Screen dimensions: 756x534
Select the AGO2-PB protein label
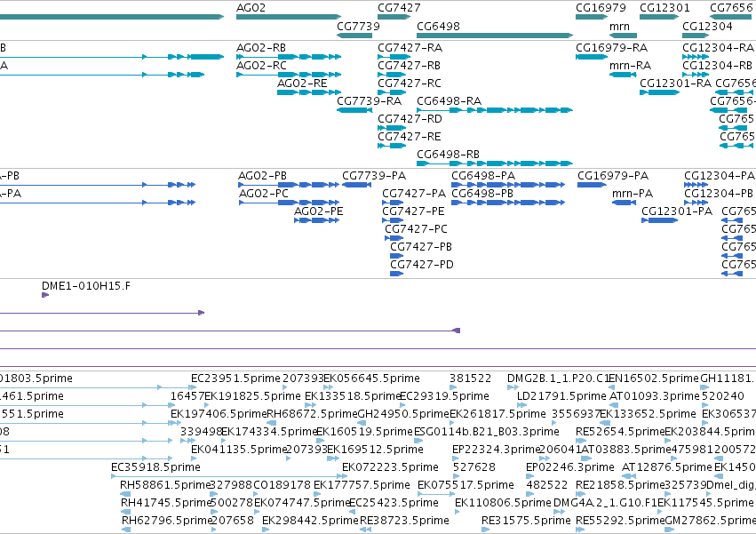pyautogui.click(x=263, y=176)
